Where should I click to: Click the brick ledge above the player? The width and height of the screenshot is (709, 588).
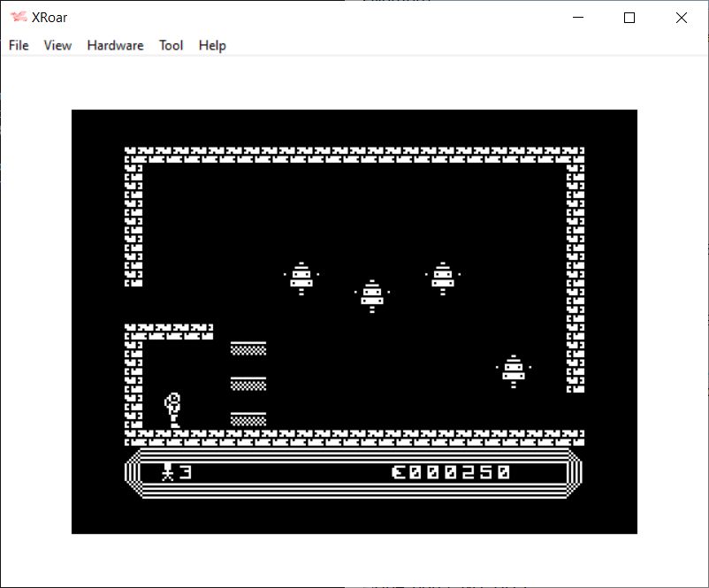coord(169,332)
